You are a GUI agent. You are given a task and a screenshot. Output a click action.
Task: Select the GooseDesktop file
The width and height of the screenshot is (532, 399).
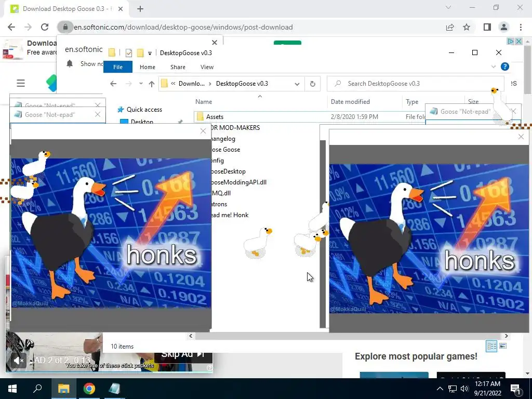click(228, 171)
